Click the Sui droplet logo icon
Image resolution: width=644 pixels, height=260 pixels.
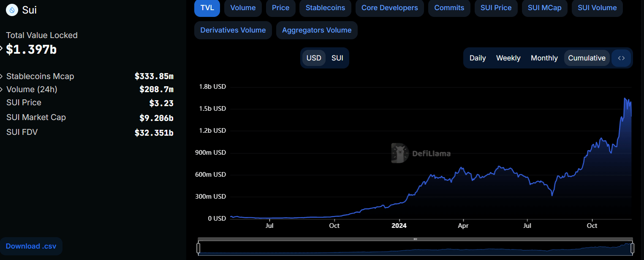pos(12,10)
